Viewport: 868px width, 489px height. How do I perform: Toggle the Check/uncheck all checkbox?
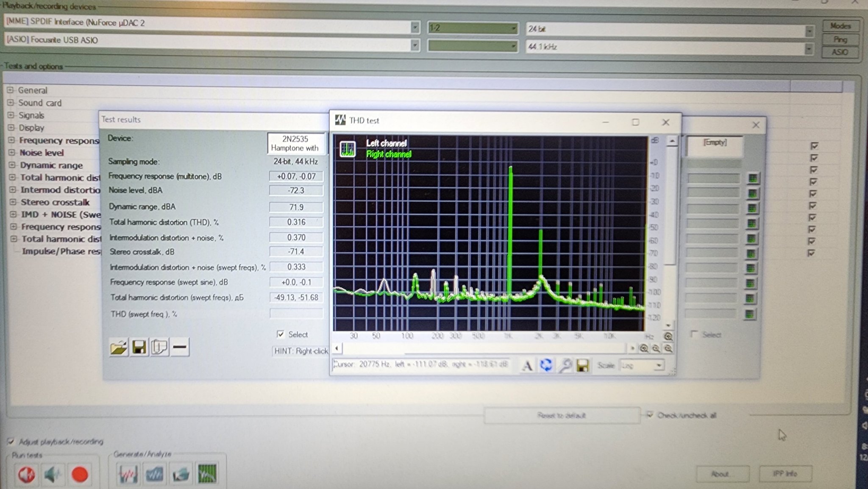click(650, 415)
